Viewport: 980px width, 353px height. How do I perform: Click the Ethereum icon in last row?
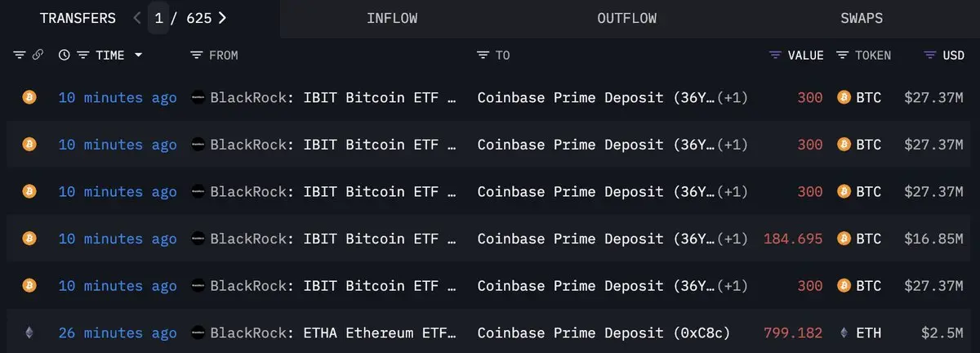click(x=29, y=333)
